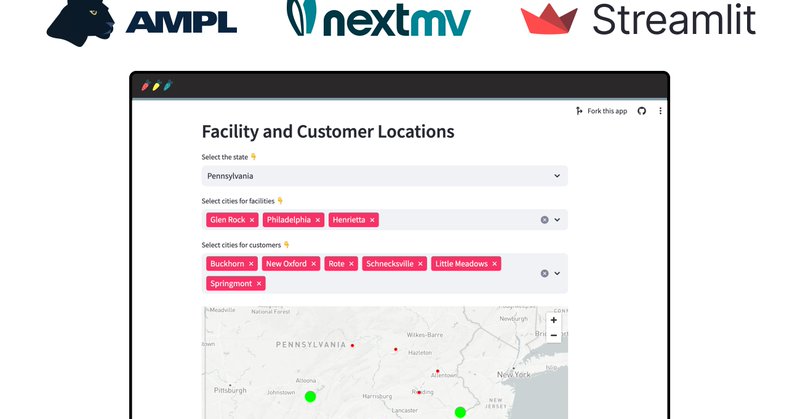Click the green facility marker near Lancaster
The image size is (800, 419).
click(460, 412)
